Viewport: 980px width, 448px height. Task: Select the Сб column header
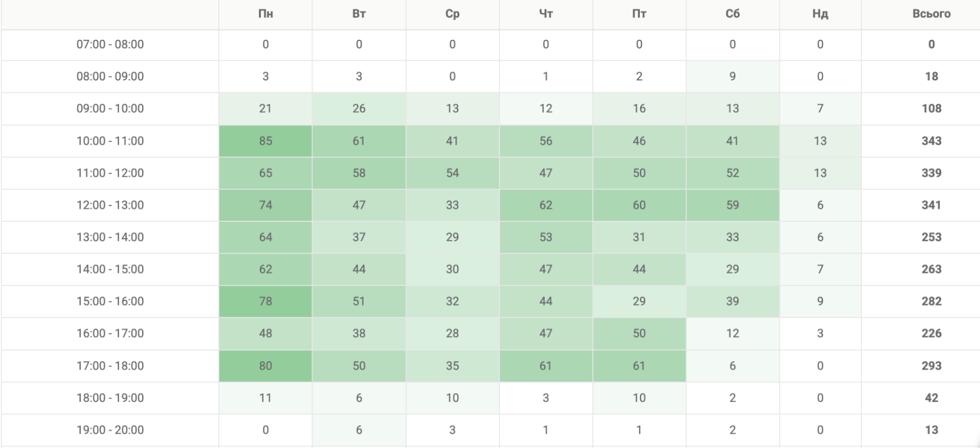pos(732,14)
